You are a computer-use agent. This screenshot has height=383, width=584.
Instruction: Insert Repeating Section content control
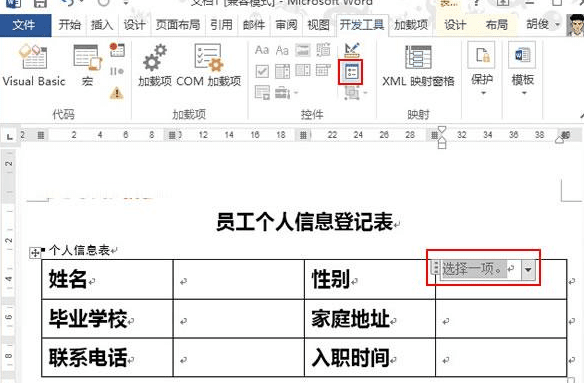[262, 92]
